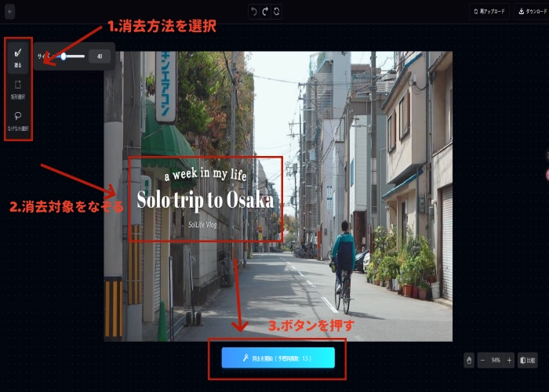Redo the last edit
The height and width of the screenshot is (392, 549).
[x=265, y=12]
